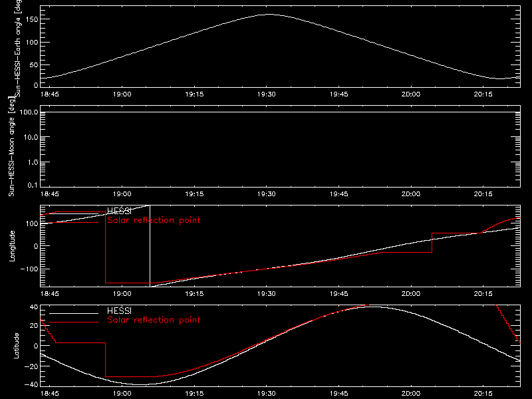
Task: Click red Solar reflection point label in Longitude plot
Action: click(x=154, y=220)
